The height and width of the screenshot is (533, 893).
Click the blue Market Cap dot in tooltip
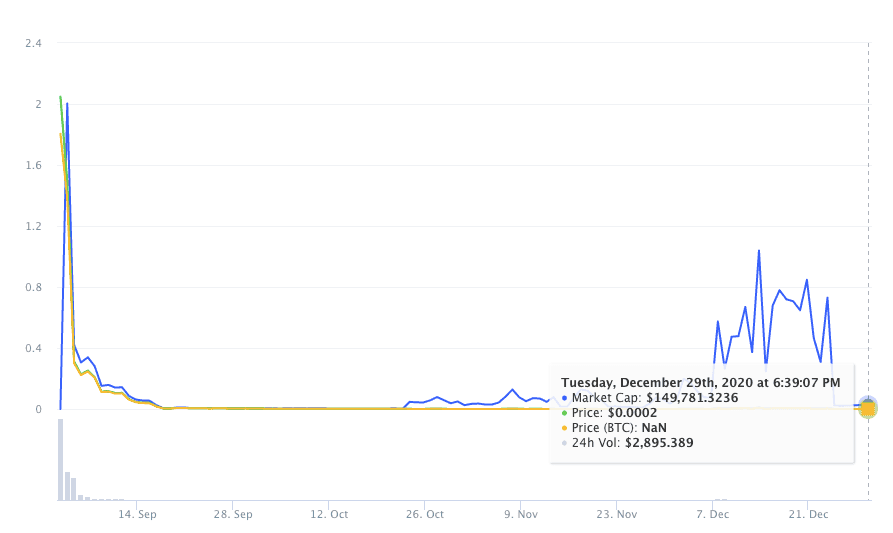point(564,398)
